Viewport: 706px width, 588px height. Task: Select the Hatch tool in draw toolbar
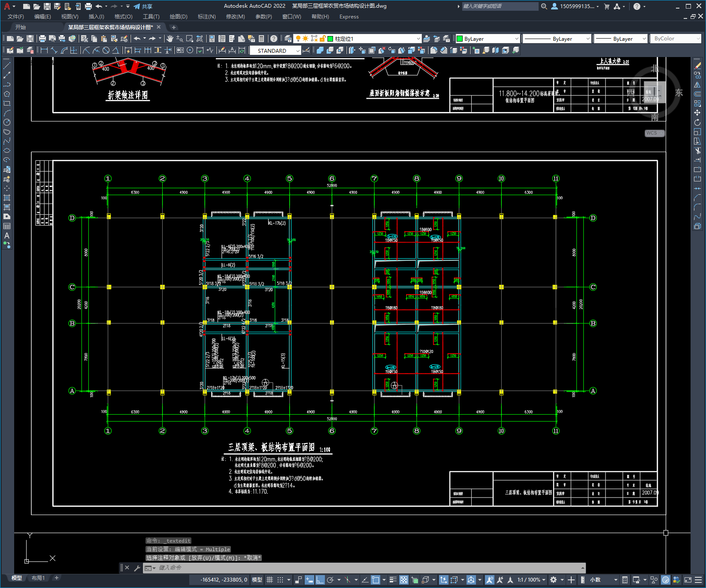[7, 198]
